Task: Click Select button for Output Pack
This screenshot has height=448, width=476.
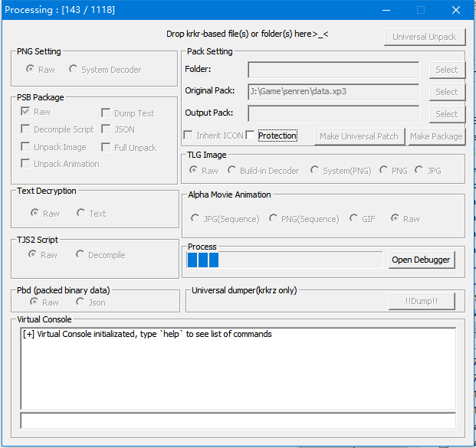Action: click(x=447, y=114)
